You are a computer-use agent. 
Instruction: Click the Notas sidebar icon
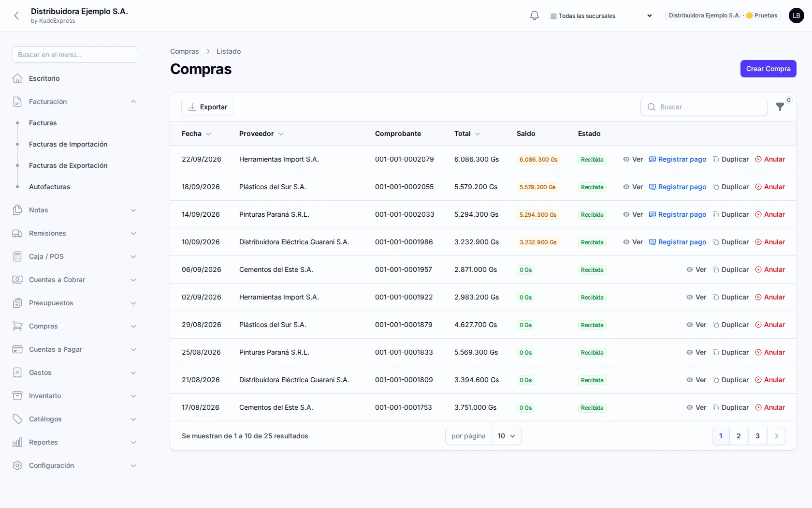pos(17,210)
